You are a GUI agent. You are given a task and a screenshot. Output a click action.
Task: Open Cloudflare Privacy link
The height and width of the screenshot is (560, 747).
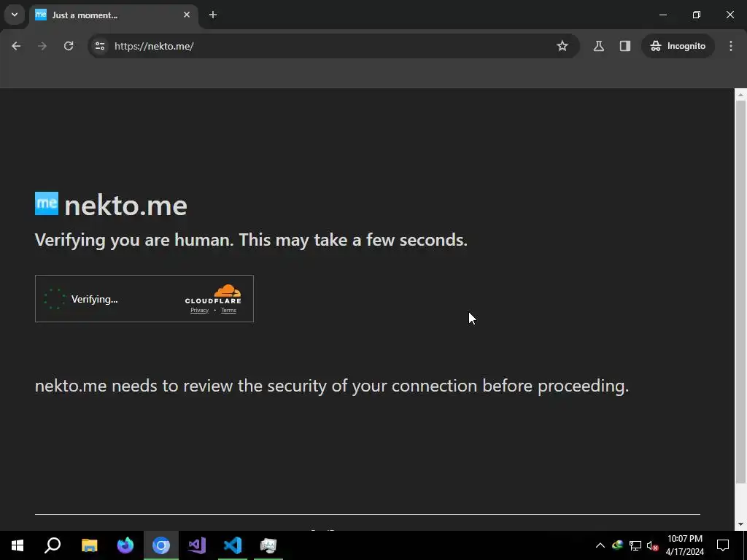200,311
